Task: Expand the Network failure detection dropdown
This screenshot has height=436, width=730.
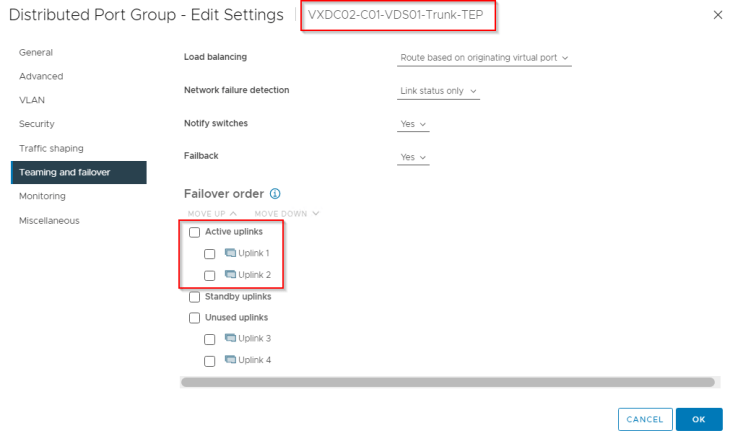Action: point(438,91)
